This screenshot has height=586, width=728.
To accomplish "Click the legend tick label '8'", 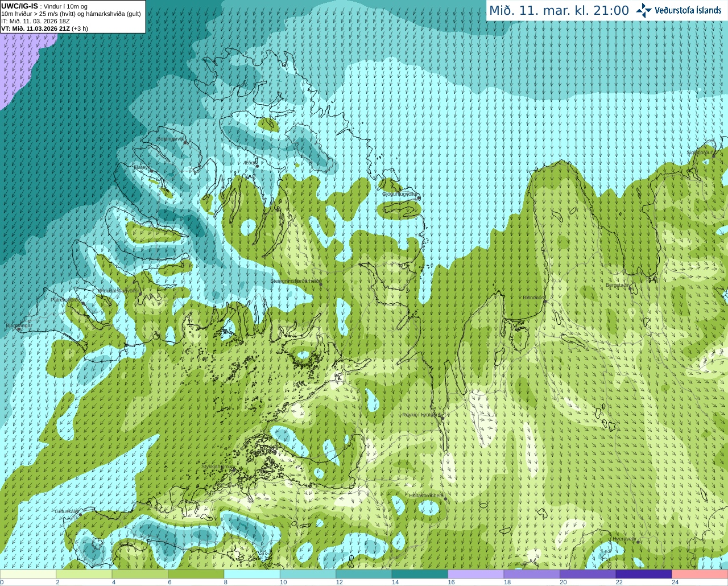I will tap(226, 582).
